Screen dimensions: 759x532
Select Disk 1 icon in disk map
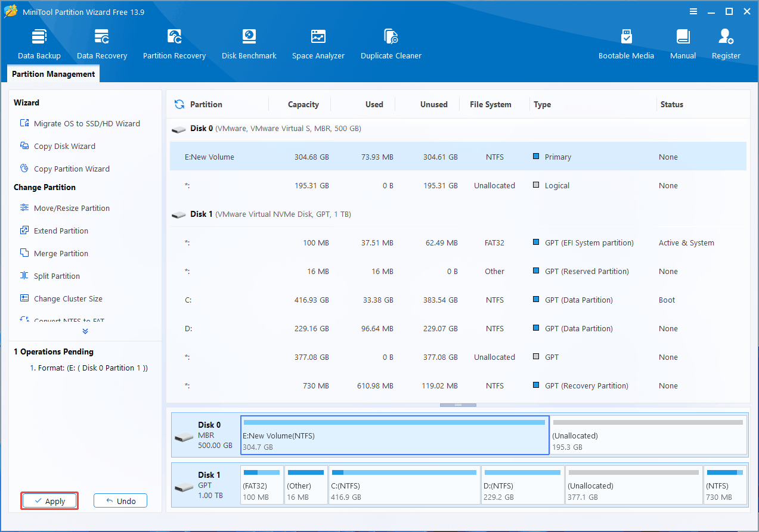pos(184,487)
